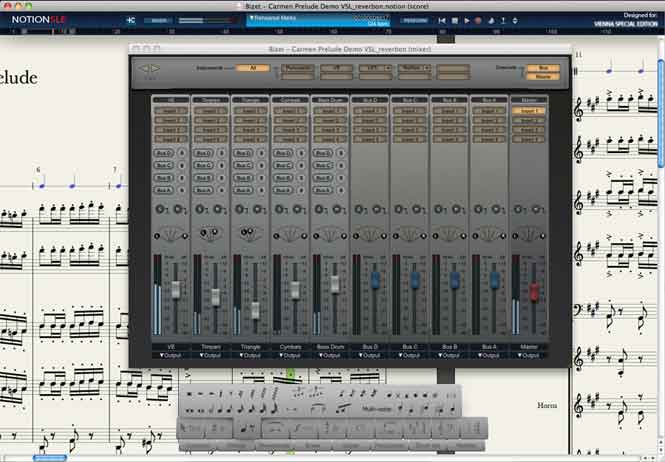Click the icon right after the record button
This screenshot has height=462, width=665.
tap(491, 20)
